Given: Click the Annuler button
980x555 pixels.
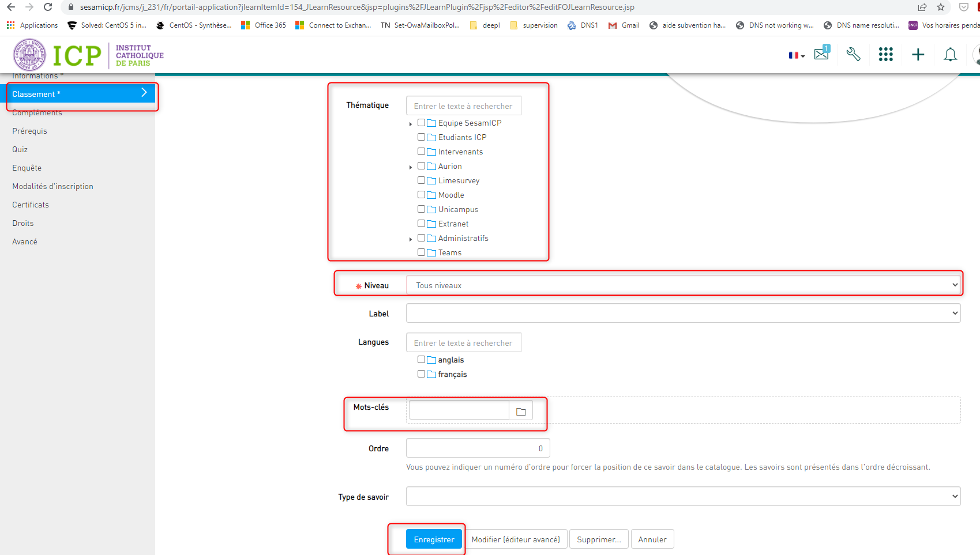Looking at the screenshot, I should (x=652, y=539).
